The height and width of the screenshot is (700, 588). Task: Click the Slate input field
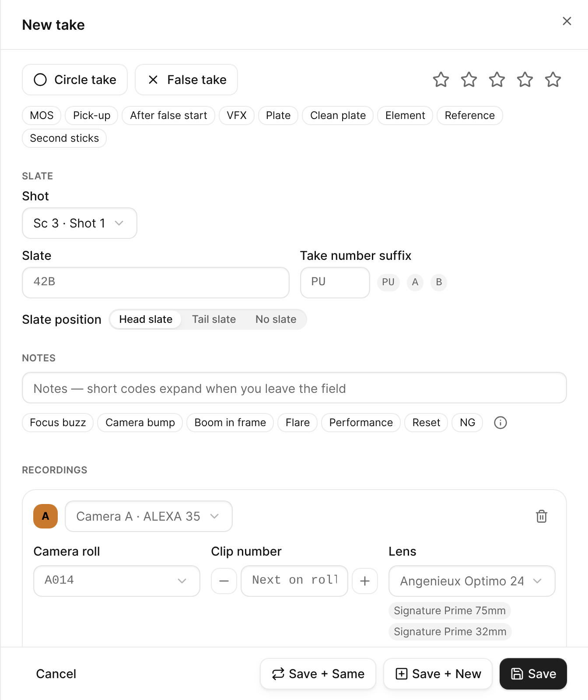point(156,283)
